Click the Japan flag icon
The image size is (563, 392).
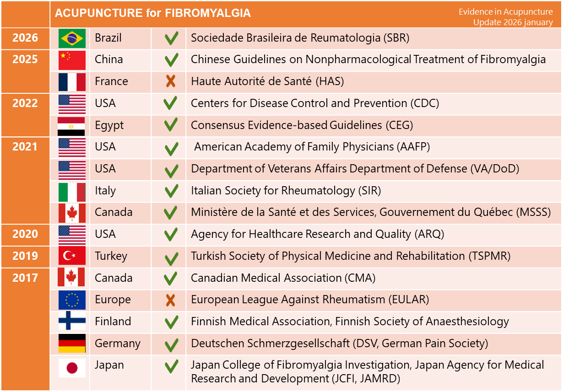pyautogui.click(x=72, y=368)
